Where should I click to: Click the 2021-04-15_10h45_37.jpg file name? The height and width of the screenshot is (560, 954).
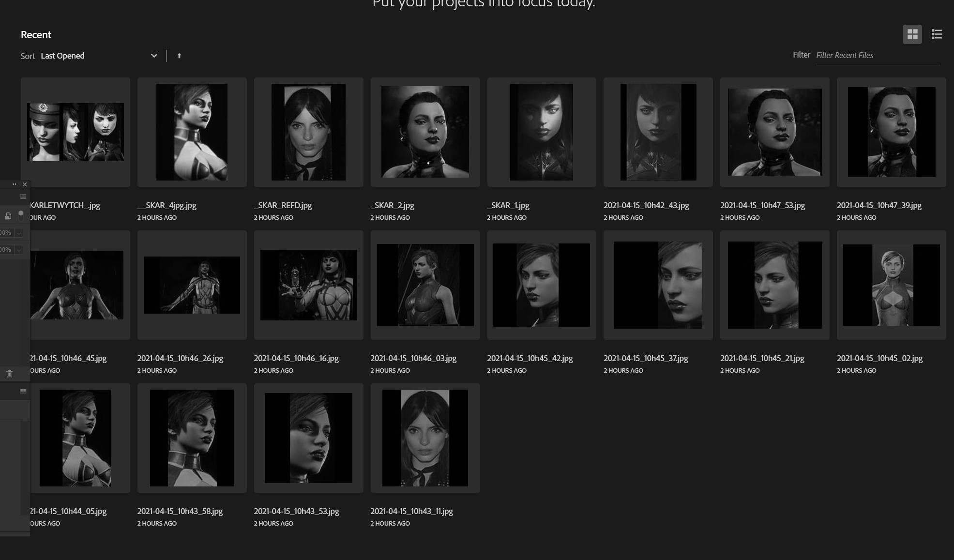click(x=646, y=358)
